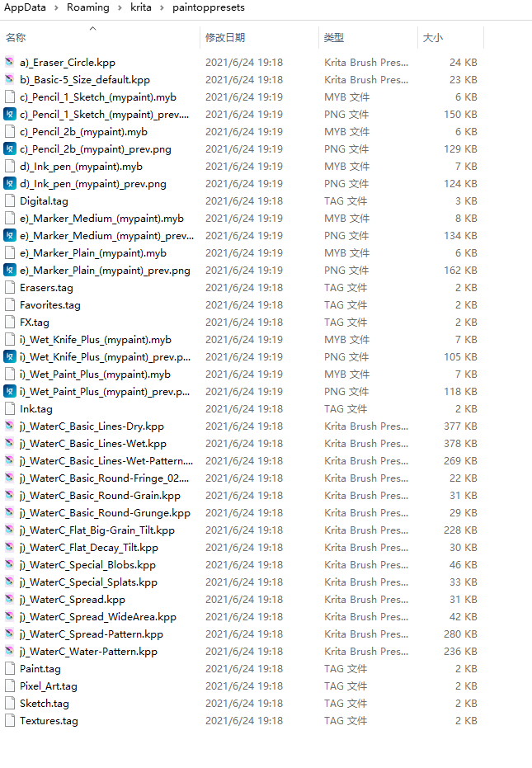Click the Favorites.tag file icon

click(x=9, y=304)
